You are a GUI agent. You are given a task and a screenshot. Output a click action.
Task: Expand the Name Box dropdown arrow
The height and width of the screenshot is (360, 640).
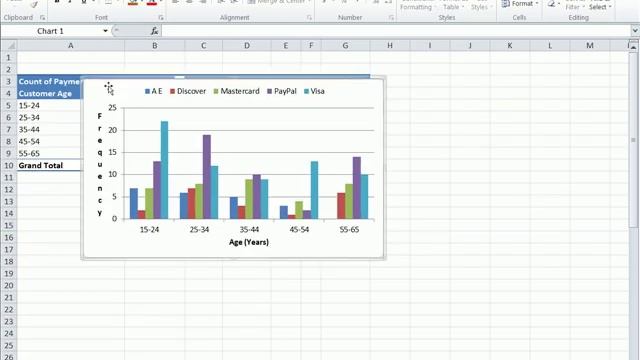(105, 31)
